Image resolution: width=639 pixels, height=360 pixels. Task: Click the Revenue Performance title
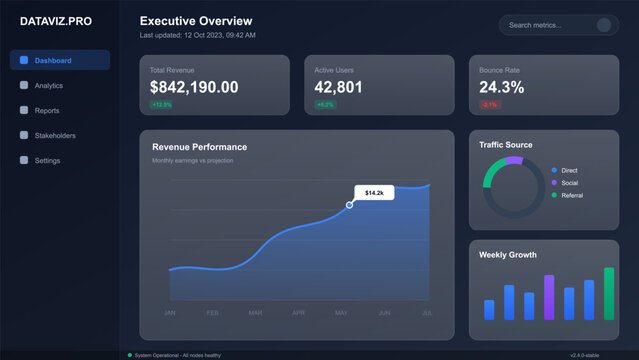point(199,147)
